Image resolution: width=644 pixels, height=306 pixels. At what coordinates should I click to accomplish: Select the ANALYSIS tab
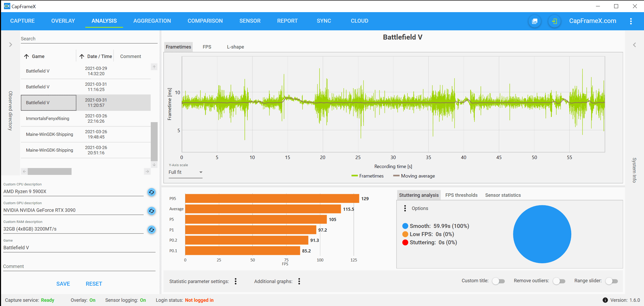point(104,21)
